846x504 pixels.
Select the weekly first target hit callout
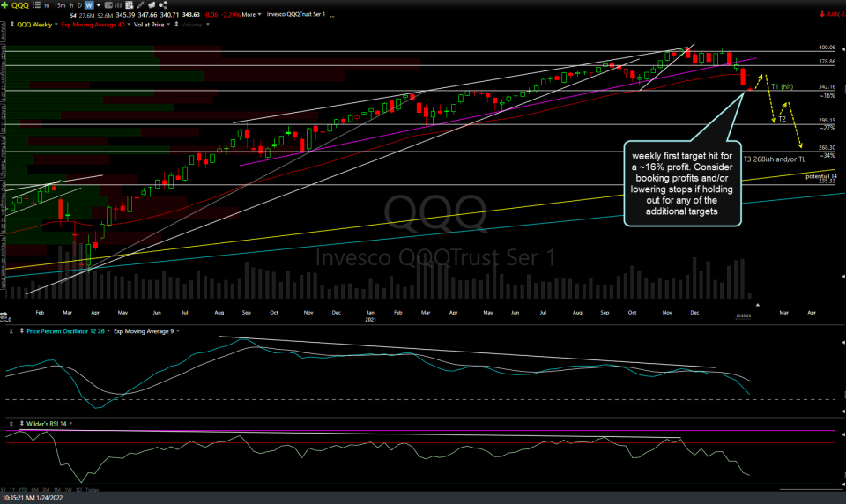(x=682, y=183)
